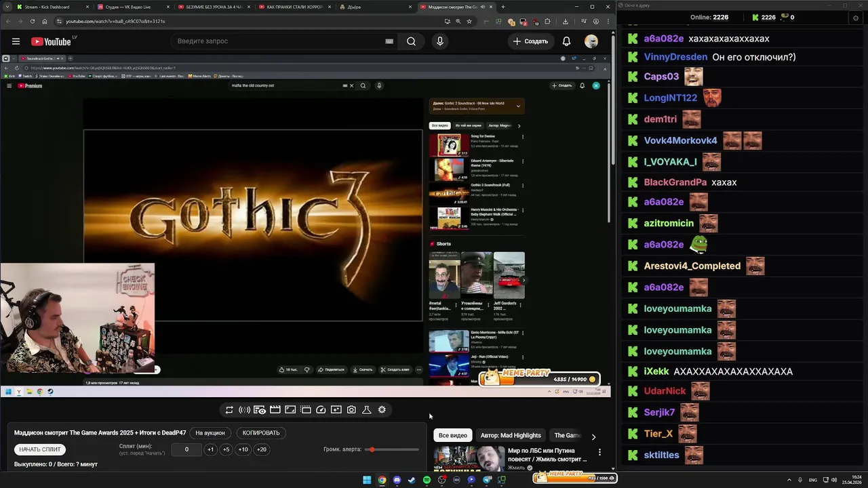
Task: Click the Arestovi4_Completed username in chat
Action: 692,266
